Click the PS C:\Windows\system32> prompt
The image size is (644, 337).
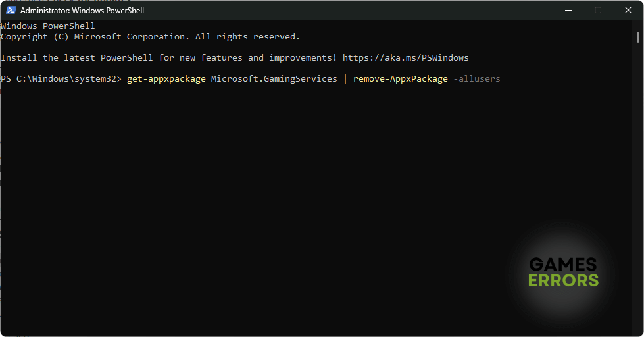[61, 79]
